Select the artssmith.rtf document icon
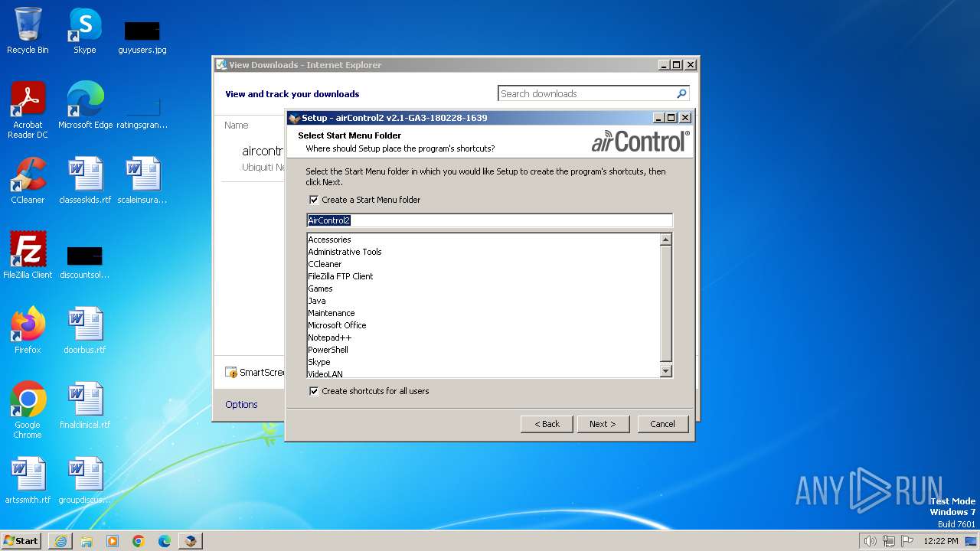Image resolution: width=980 pixels, height=551 pixels. (x=28, y=481)
